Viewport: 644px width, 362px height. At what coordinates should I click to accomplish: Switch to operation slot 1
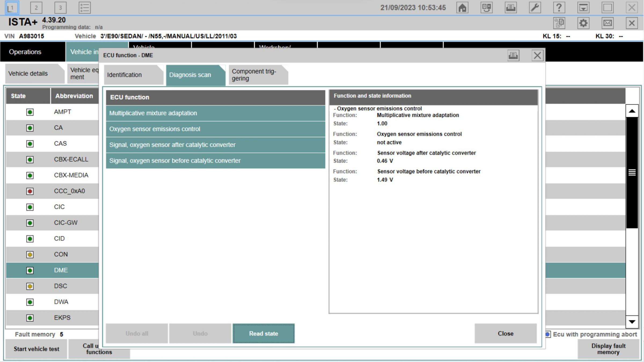(x=12, y=8)
